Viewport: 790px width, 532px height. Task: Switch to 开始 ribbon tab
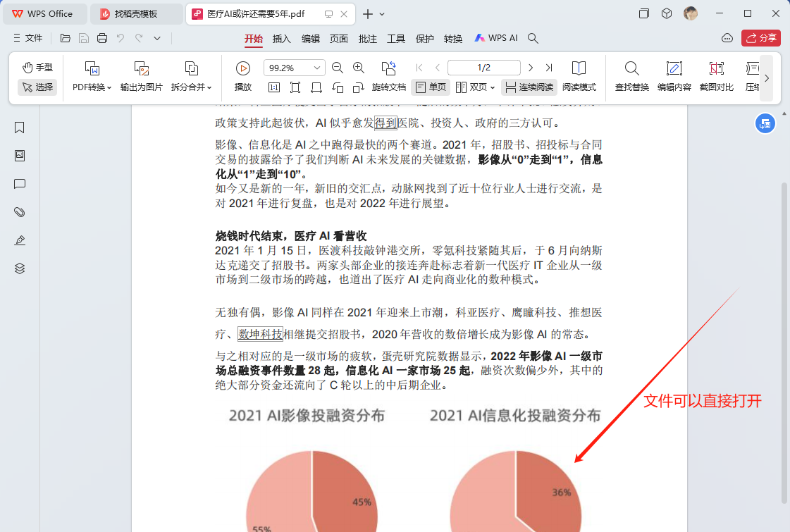[254, 38]
